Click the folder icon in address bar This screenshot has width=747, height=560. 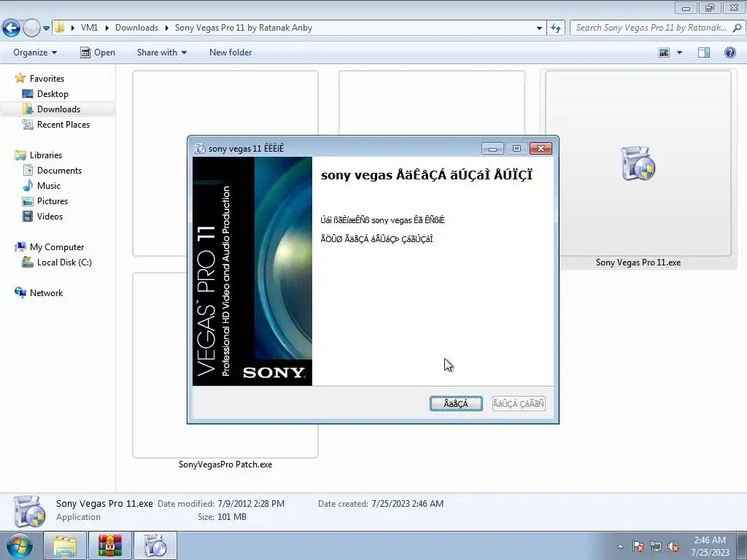[x=59, y=28]
